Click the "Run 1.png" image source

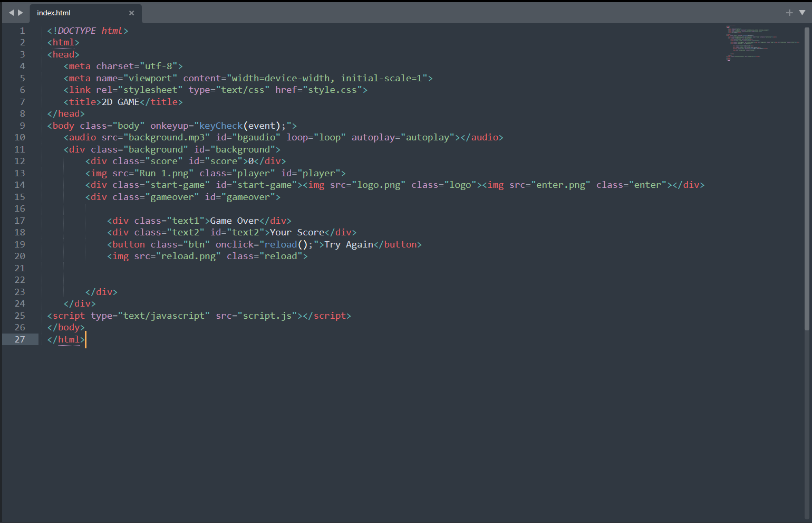(x=164, y=173)
